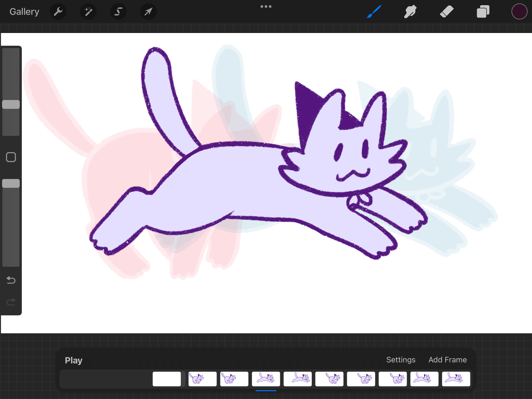The height and width of the screenshot is (399, 532).
Task: Click the Undo arrow
Action: coord(11,280)
